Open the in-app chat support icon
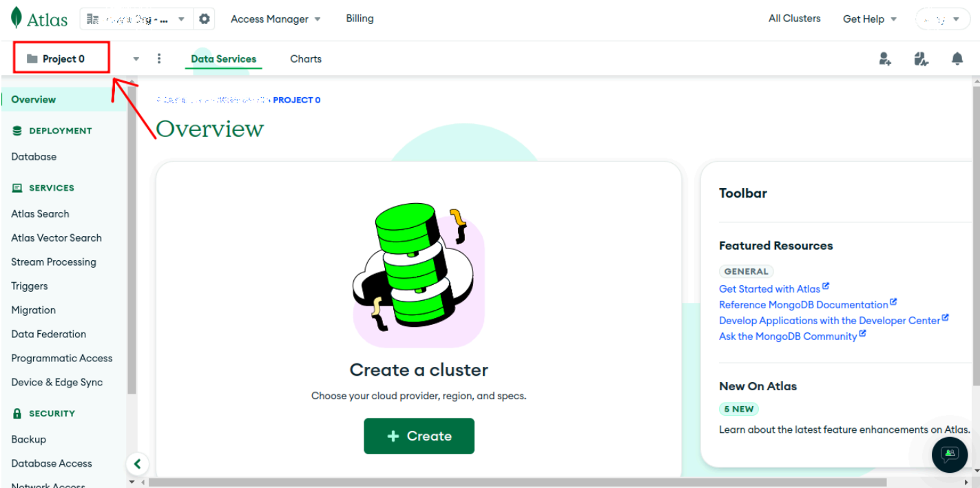This screenshot has width=980, height=488. [950, 455]
